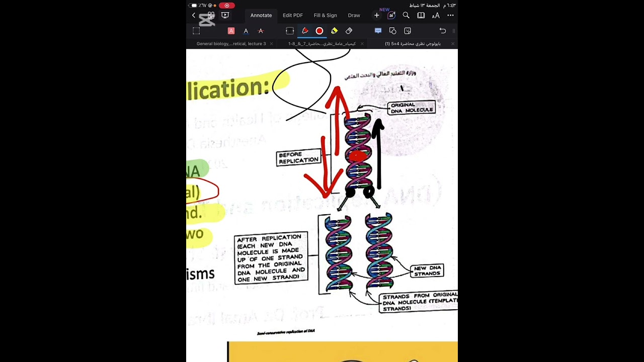Click the highlighted 'lication:' heading text
The height and width of the screenshot is (362, 644).
(x=228, y=89)
